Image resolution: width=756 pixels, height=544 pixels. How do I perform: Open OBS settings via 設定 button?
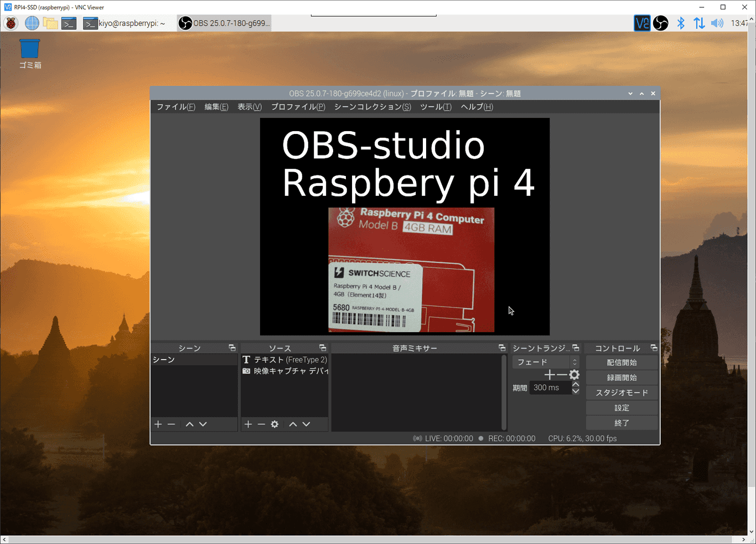click(x=622, y=407)
